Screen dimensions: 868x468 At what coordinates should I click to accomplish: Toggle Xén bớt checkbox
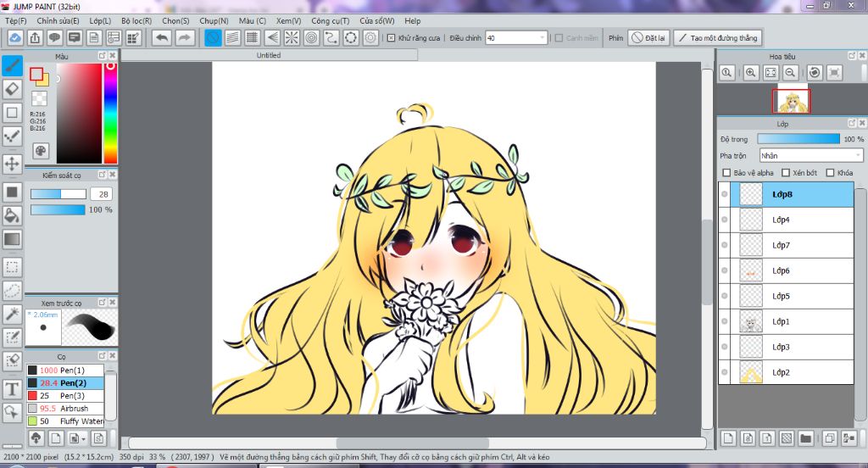point(786,173)
